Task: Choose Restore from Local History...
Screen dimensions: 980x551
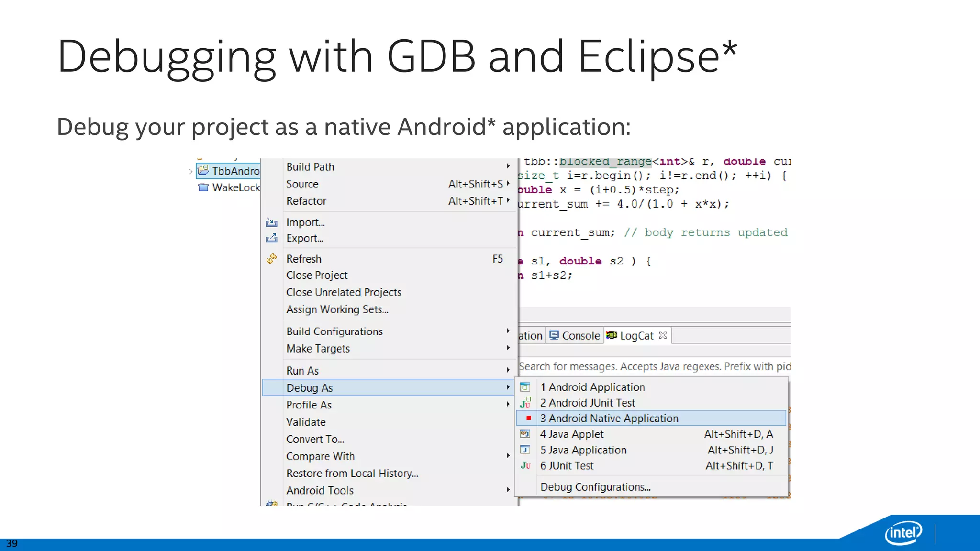Action: (x=389, y=473)
